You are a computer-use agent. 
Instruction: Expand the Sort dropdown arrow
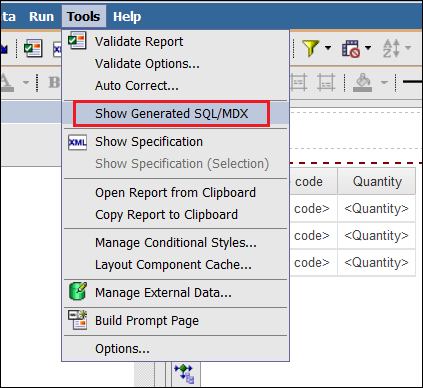(x=408, y=48)
